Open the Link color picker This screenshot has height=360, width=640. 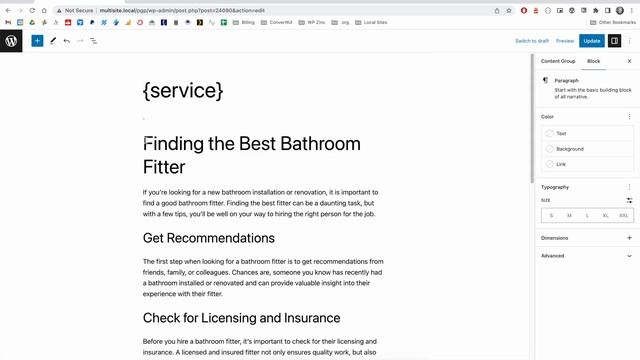coord(587,164)
